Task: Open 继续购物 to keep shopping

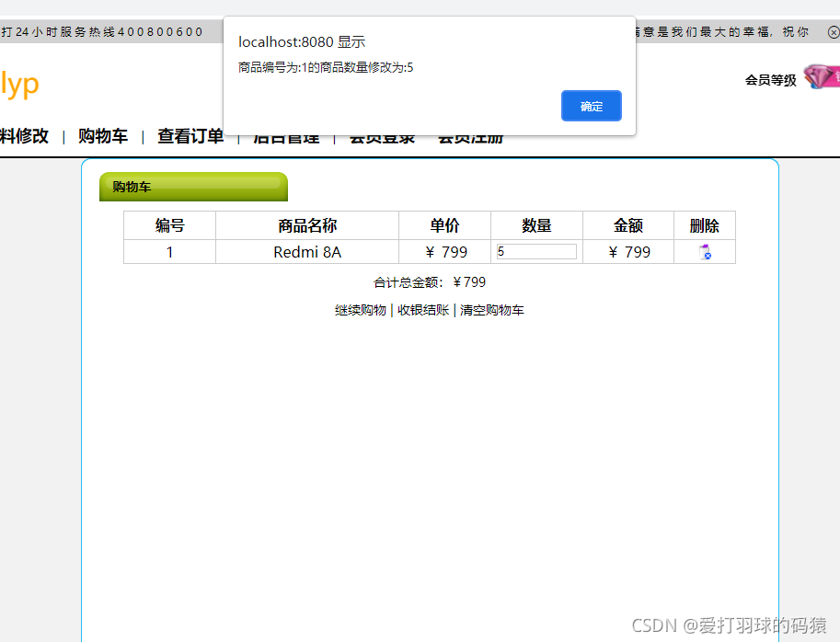Action: [x=360, y=310]
